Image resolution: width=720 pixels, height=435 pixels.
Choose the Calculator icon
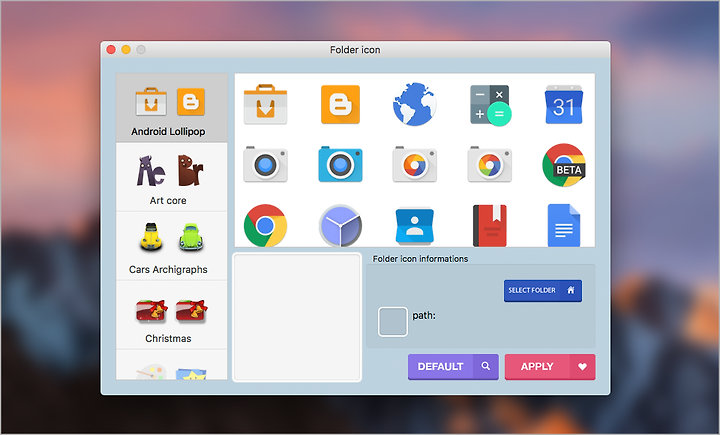click(x=490, y=105)
